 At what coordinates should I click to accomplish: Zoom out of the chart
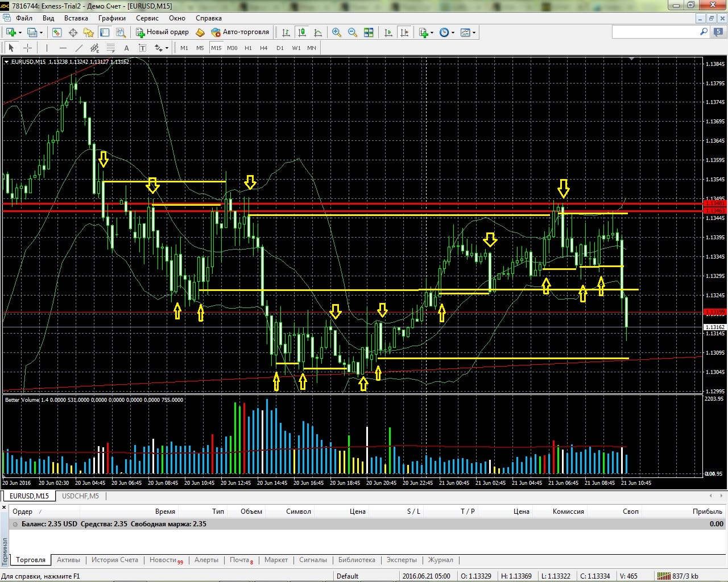pyautogui.click(x=353, y=32)
